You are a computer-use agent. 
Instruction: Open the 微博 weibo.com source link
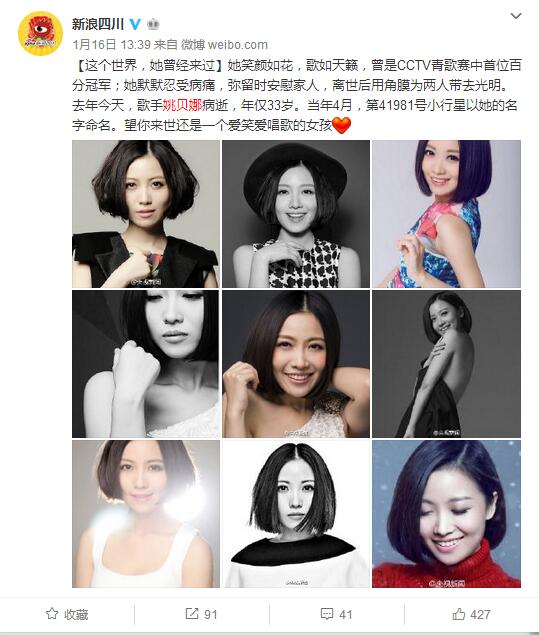[x=225, y=45]
